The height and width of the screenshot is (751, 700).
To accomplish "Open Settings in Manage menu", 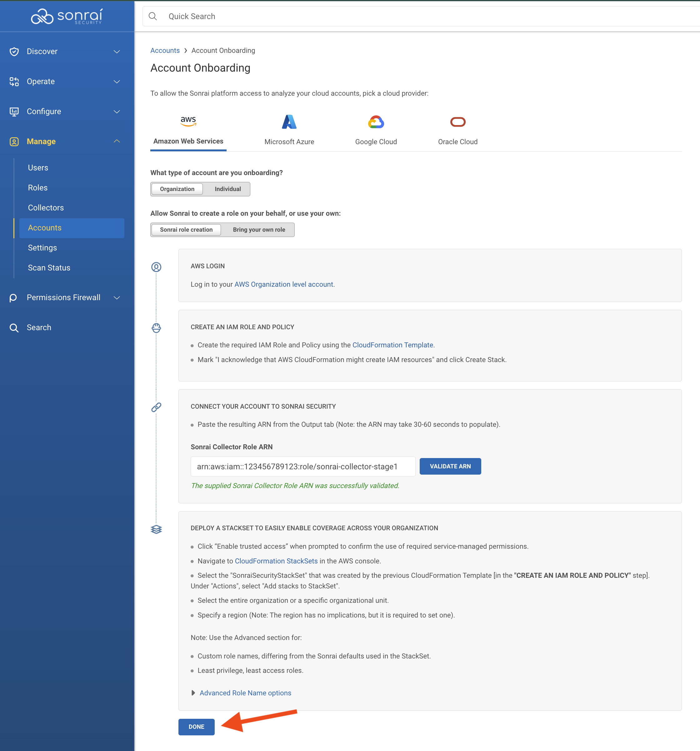I will click(x=42, y=248).
